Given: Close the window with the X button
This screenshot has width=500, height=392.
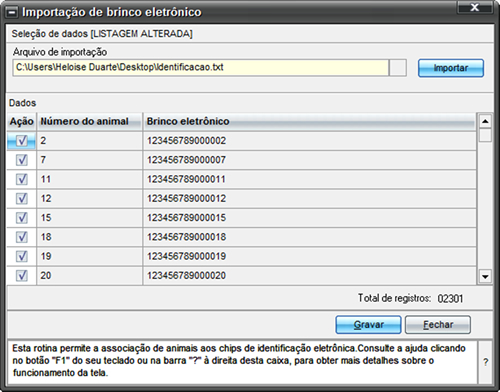Looking at the screenshot, I should click(475, 7).
